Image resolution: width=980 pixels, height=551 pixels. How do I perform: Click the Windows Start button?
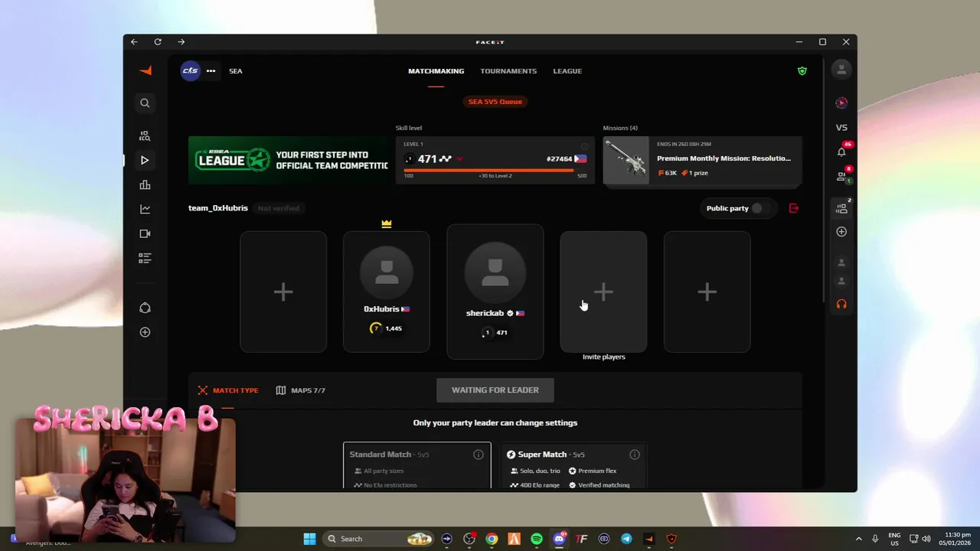(x=309, y=539)
